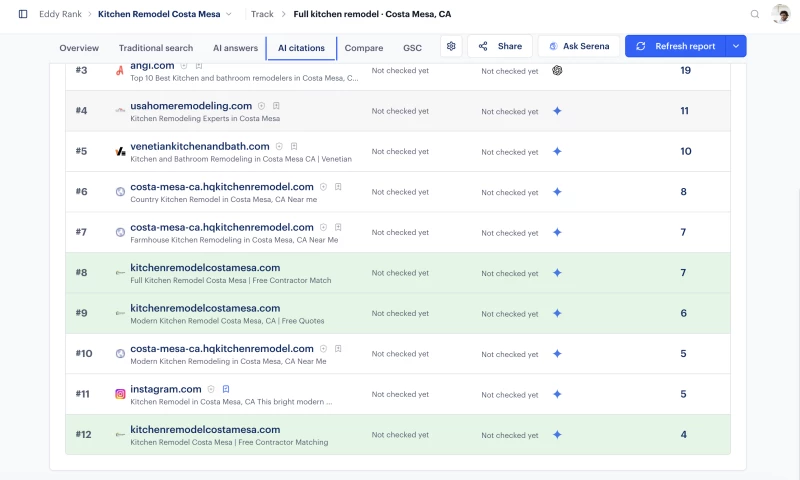The height and width of the screenshot is (480, 800).
Task: Click the Angi favicon in row #3
Action: click(120, 70)
